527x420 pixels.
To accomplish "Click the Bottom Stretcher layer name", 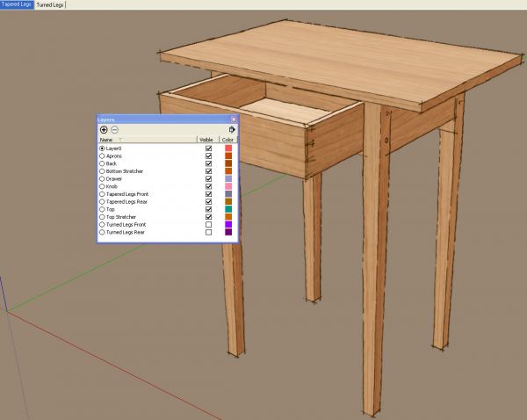I will (x=125, y=171).
